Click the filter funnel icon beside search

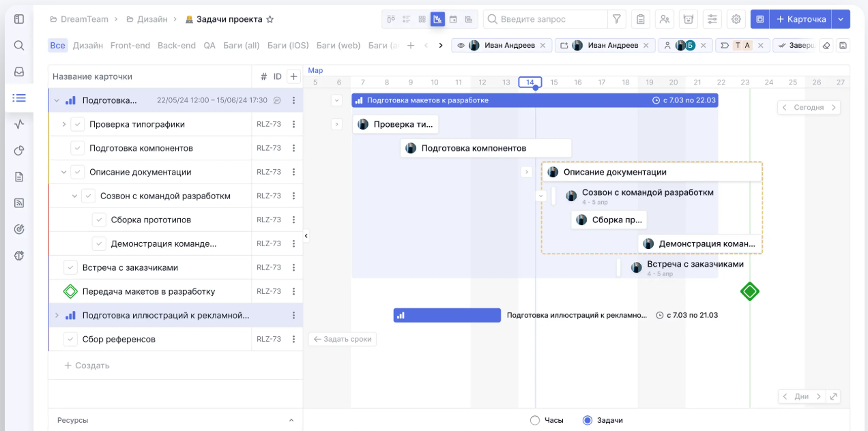[x=616, y=19]
